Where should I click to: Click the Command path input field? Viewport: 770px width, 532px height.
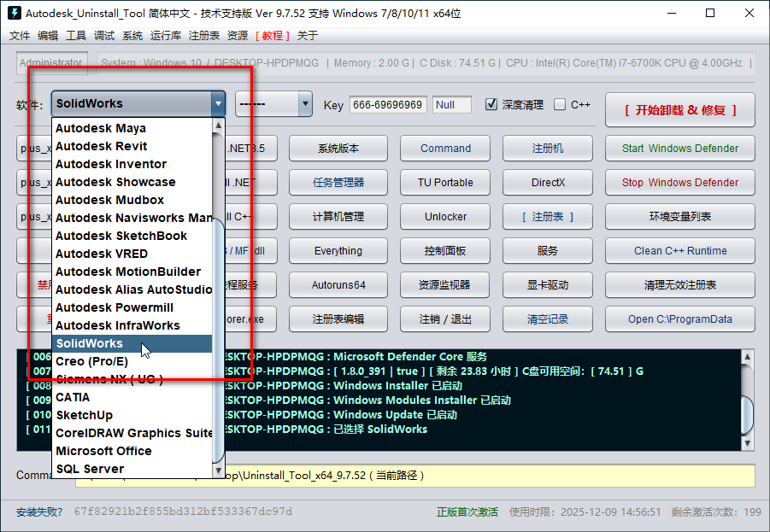tap(415, 476)
